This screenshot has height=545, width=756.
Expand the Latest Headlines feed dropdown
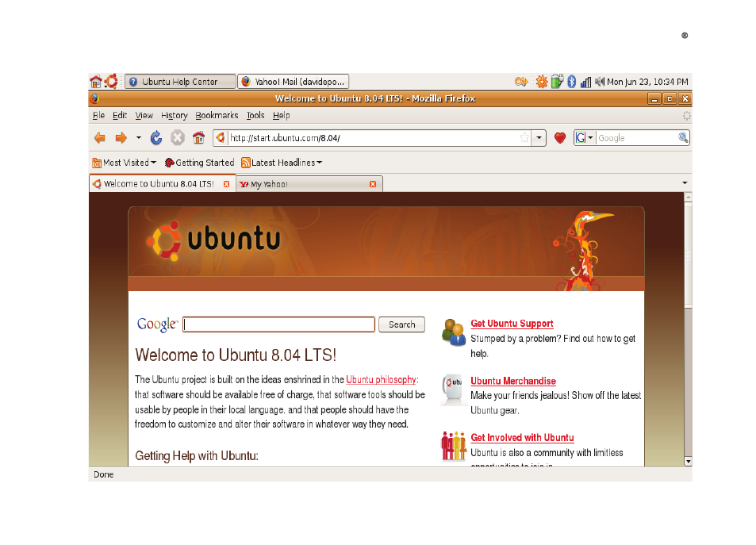[282, 163]
